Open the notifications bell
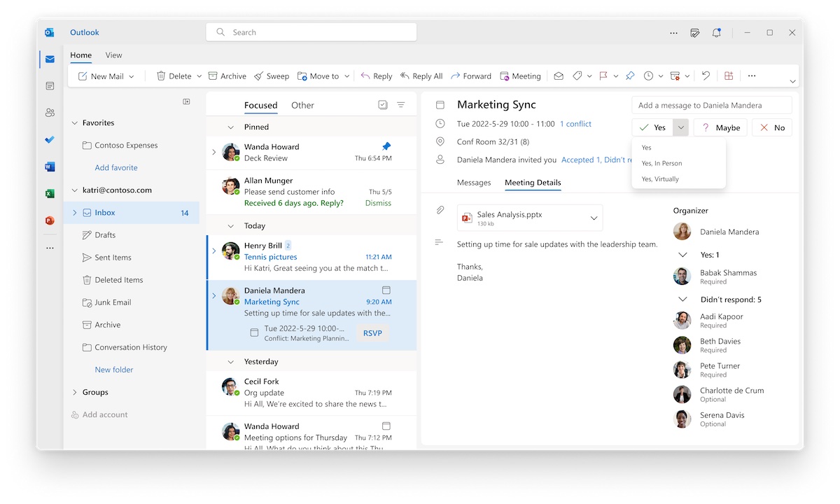This screenshot has width=840, height=504. 716,32
